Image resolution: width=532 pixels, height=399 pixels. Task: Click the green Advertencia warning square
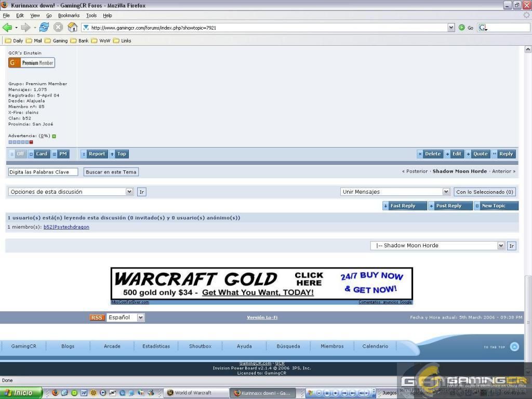[x=54, y=136]
